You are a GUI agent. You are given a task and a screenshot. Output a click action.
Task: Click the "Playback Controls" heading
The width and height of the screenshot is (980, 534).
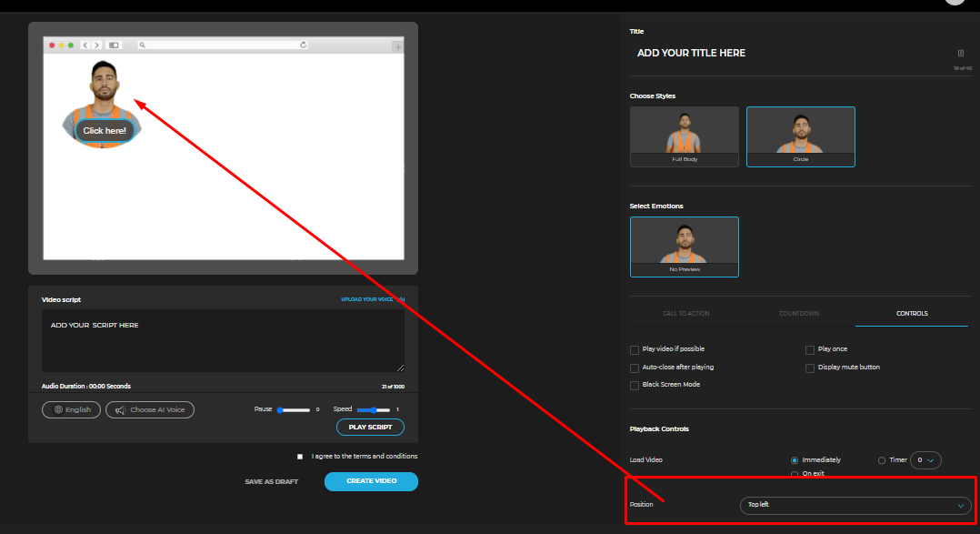659,429
